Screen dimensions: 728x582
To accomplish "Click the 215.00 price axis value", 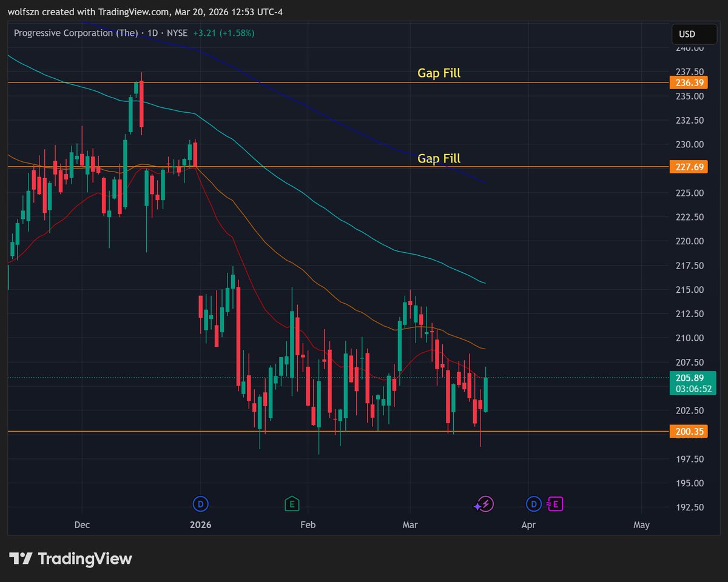I will pyautogui.click(x=690, y=290).
